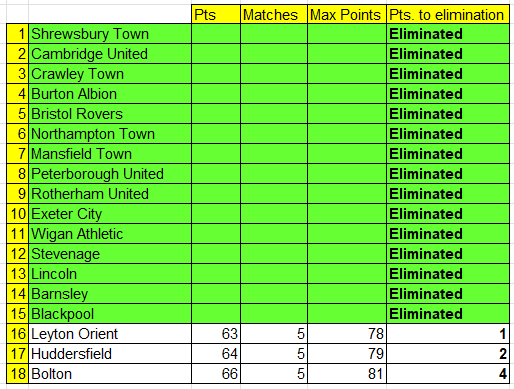Image resolution: width=514 pixels, height=389 pixels.
Task: Select Huddersfield's max points value 79
Action: click(x=347, y=354)
